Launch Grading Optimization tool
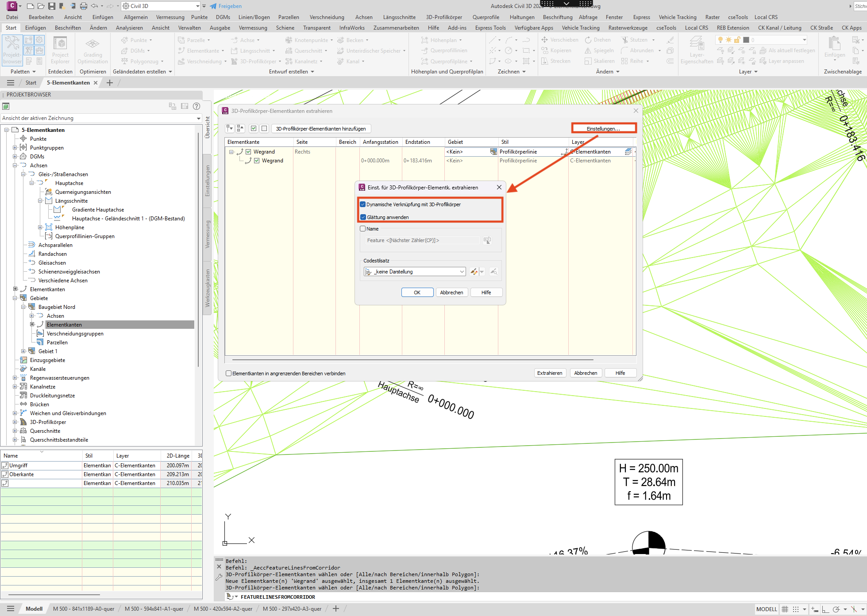This screenshot has height=616, width=867. (92, 50)
